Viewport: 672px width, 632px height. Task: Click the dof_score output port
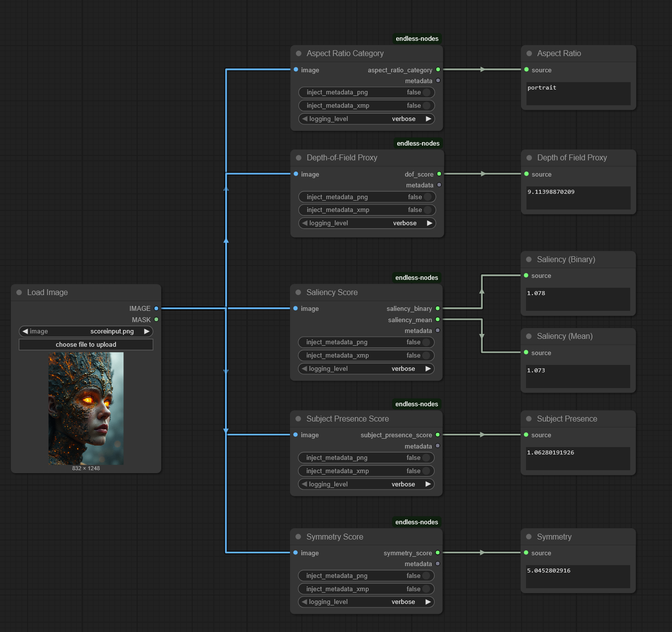(x=439, y=174)
